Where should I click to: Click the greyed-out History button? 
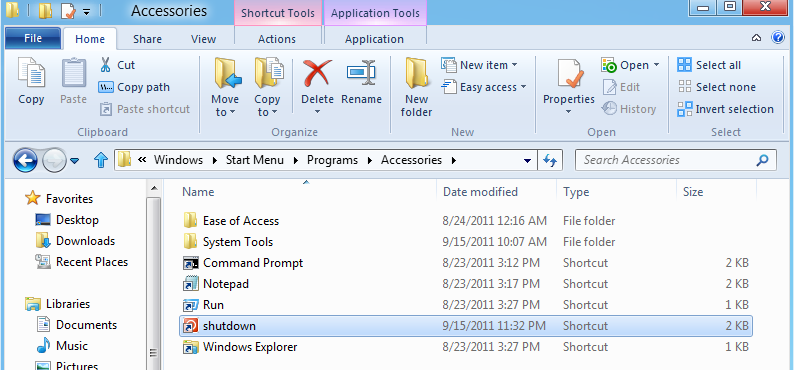[629, 109]
